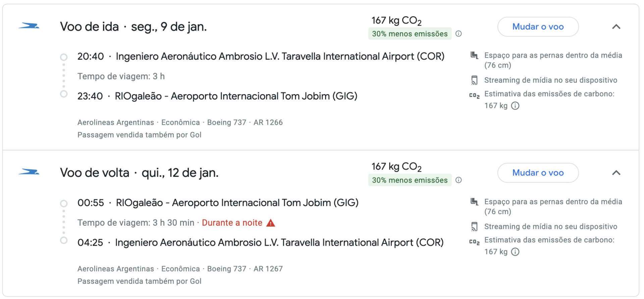Click the Aerolineas Argentinas logo on return flight

pos(29,172)
